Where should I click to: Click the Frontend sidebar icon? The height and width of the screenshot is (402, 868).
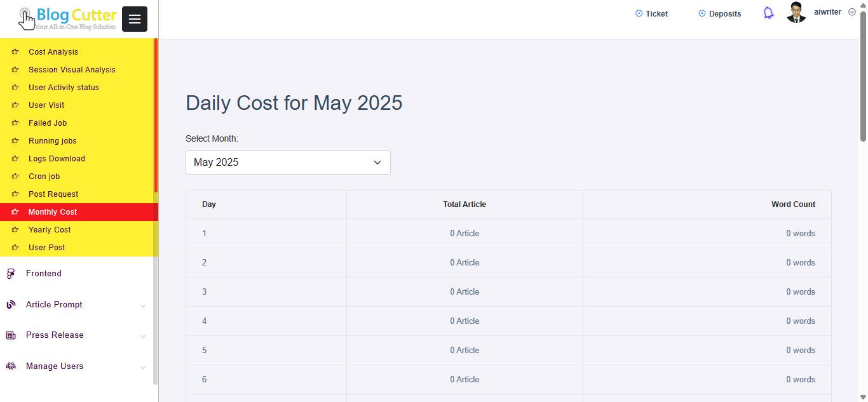click(x=11, y=274)
